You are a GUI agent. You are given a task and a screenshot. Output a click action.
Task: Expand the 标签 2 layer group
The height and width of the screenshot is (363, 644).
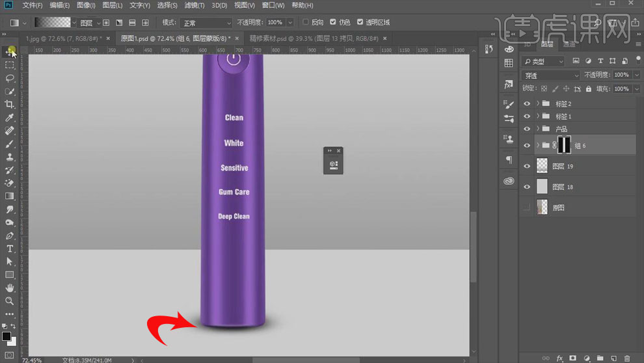click(x=537, y=103)
